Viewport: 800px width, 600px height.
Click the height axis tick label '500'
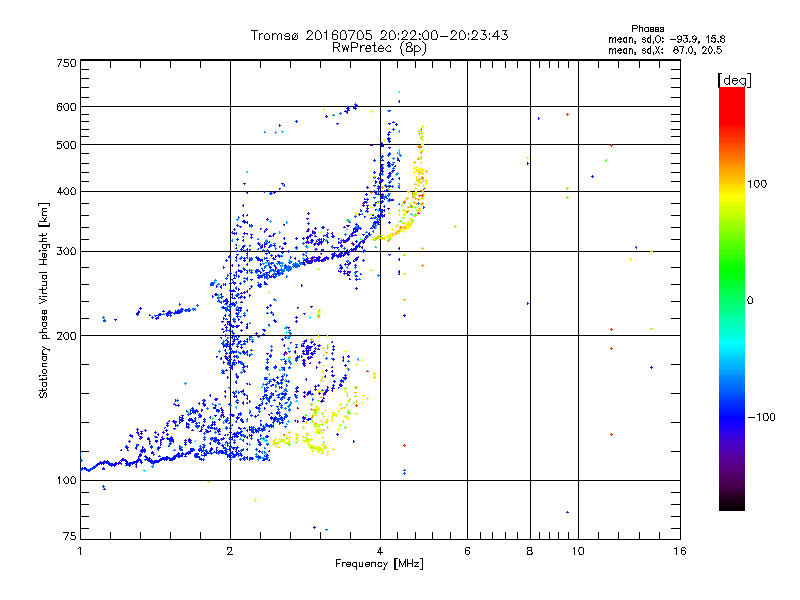coord(66,144)
